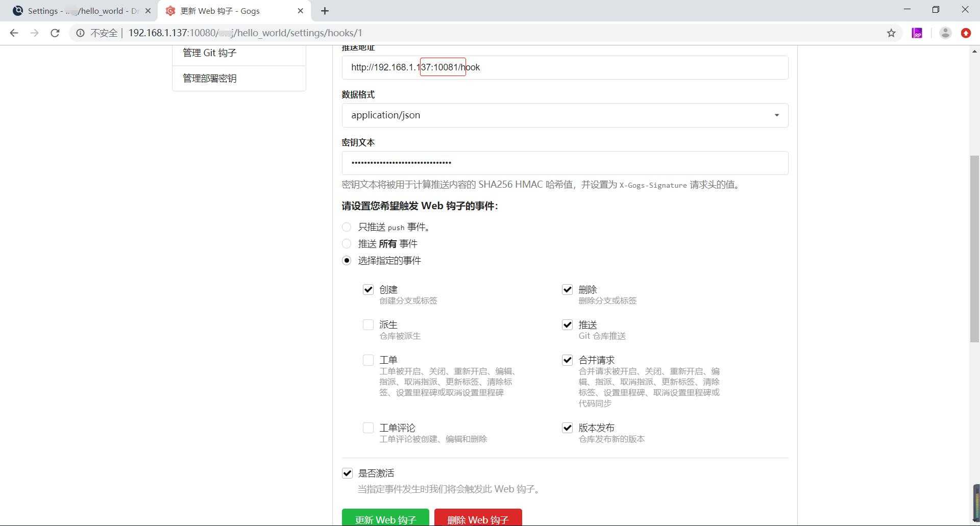Screen dimensions: 980x526
Task: Uncheck the 合并请求 event checkbox
Action: click(x=567, y=360)
